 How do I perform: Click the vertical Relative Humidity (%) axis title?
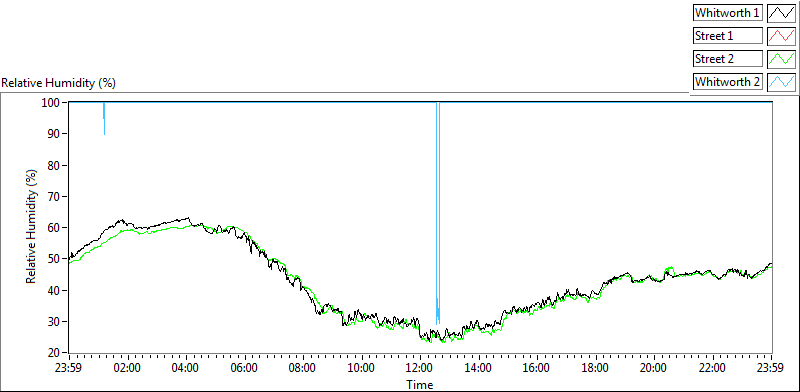point(32,227)
